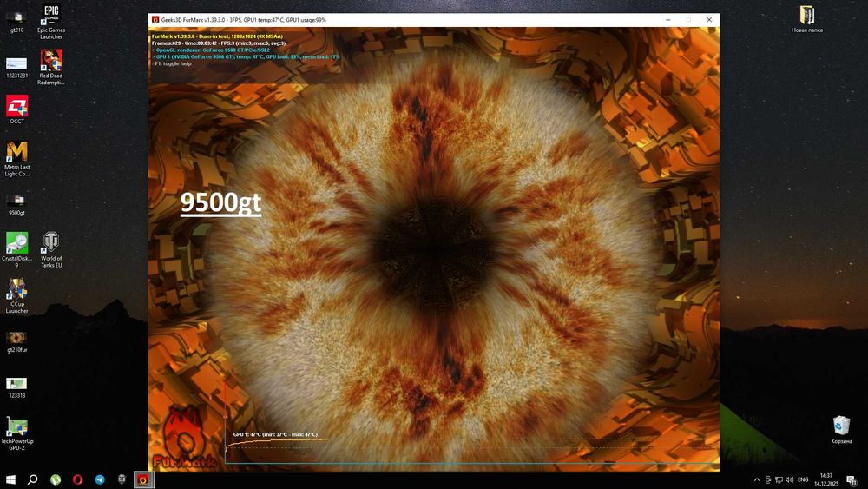Screen dimensions: 868x489
Task: Click the FurMark title bar text
Action: coord(244,20)
